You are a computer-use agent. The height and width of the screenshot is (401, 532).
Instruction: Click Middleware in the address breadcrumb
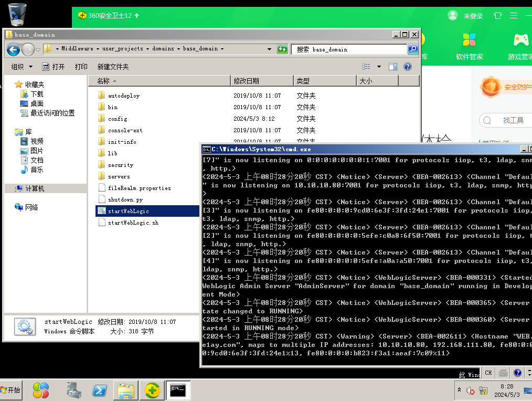point(77,49)
